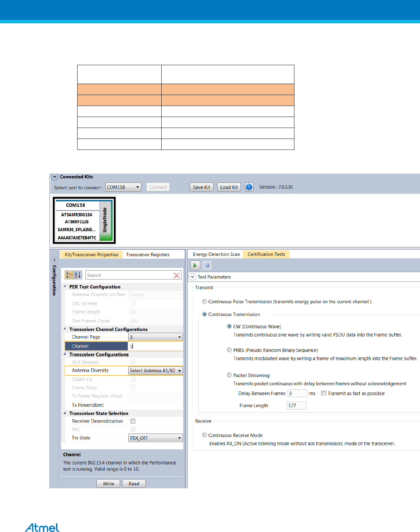Select the Tx Power(dbm) property row
This screenshot has height=532, width=420.
click(124, 405)
